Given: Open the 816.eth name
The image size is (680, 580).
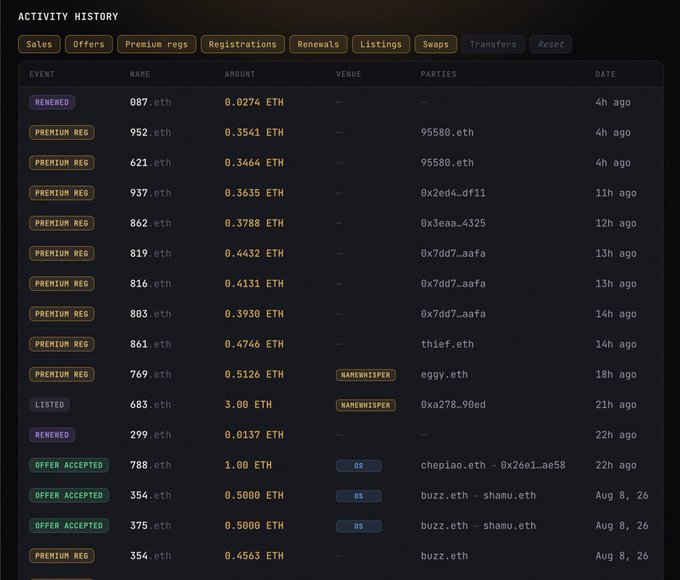Looking at the screenshot, I should [x=150, y=284].
